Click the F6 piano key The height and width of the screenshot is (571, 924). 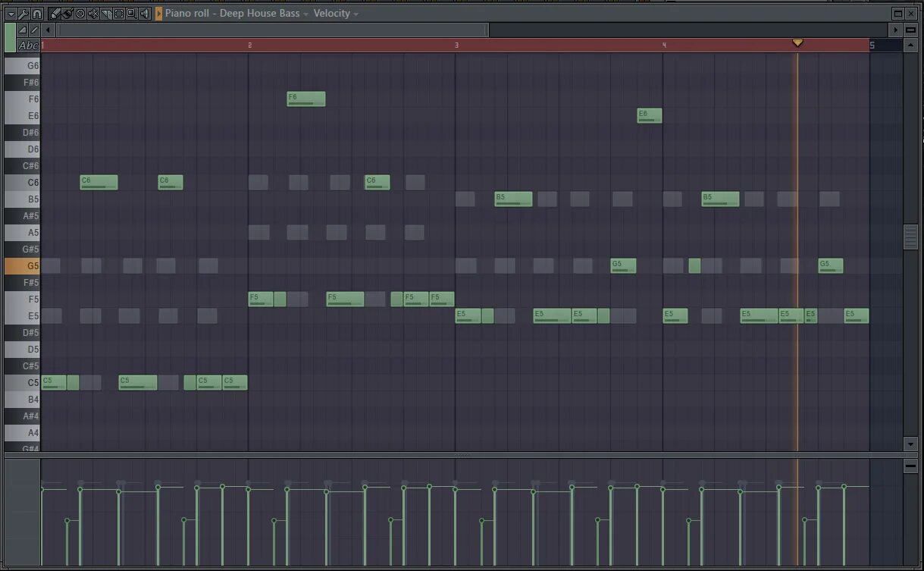coord(22,99)
